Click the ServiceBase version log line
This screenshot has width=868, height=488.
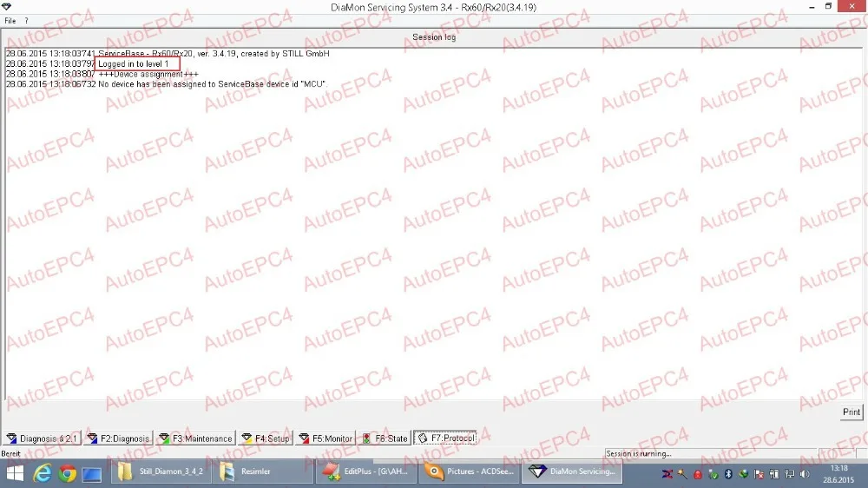point(214,54)
